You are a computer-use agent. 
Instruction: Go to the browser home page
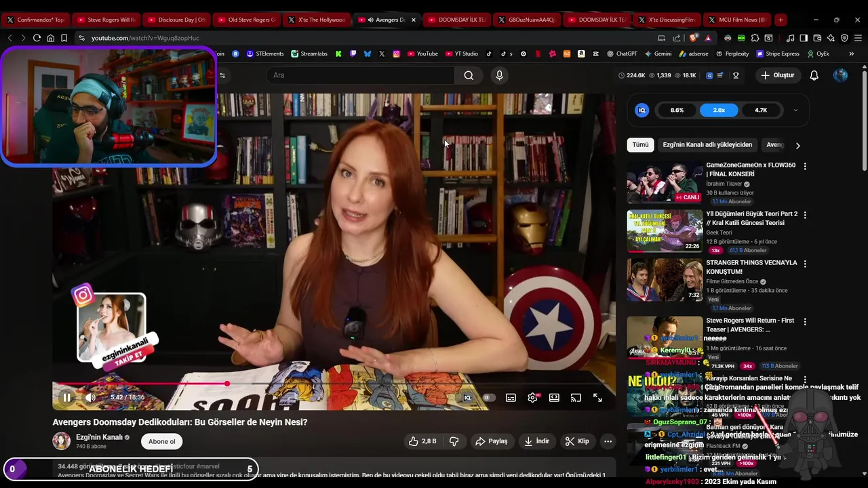click(x=50, y=38)
